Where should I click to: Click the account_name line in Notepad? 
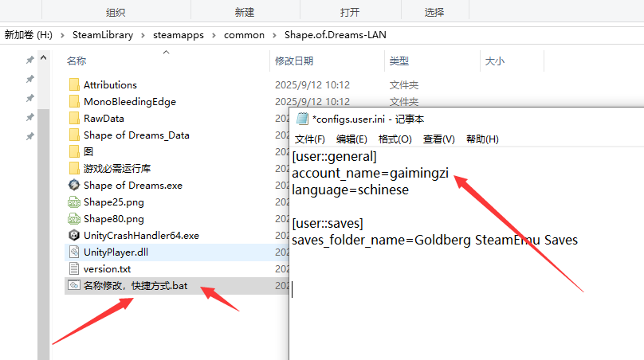[x=373, y=174]
